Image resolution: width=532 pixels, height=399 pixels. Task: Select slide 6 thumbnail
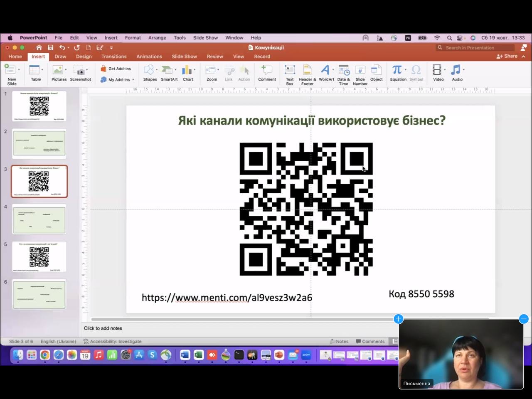tap(39, 294)
